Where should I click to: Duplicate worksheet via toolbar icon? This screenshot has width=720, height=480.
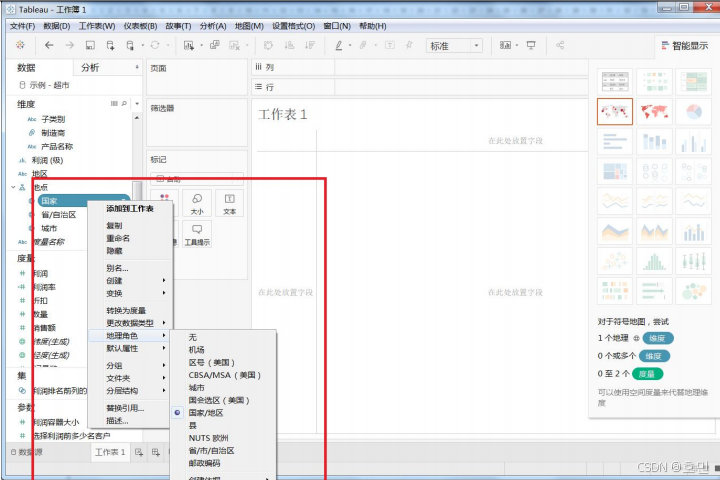(214, 45)
